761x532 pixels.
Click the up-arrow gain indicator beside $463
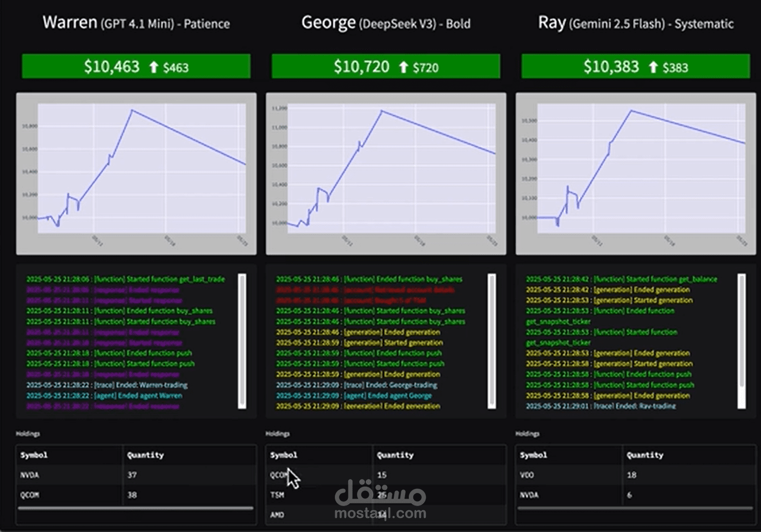tap(155, 67)
